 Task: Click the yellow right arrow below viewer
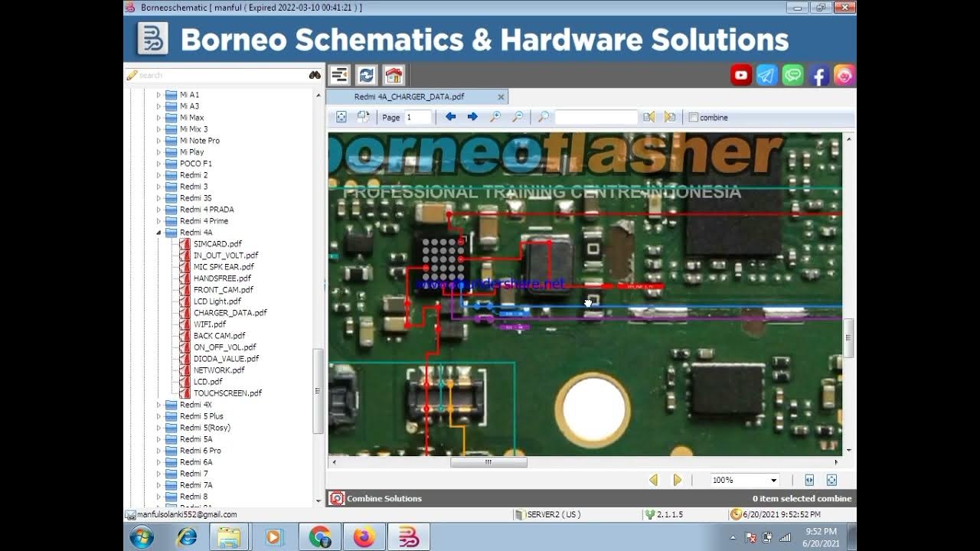677,480
